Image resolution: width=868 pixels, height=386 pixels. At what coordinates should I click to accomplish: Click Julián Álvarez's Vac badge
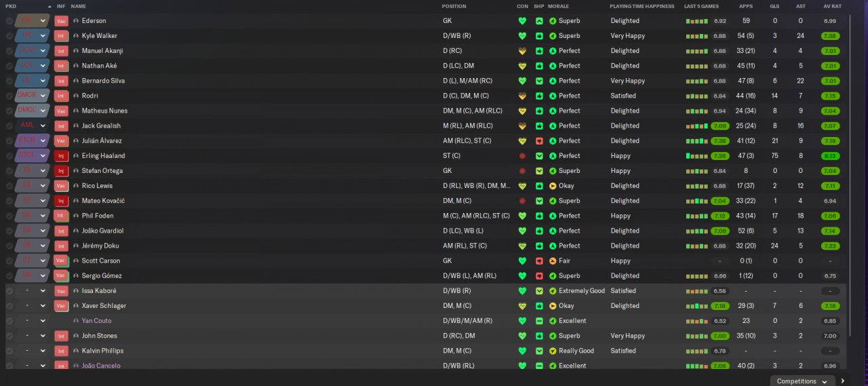(60, 141)
